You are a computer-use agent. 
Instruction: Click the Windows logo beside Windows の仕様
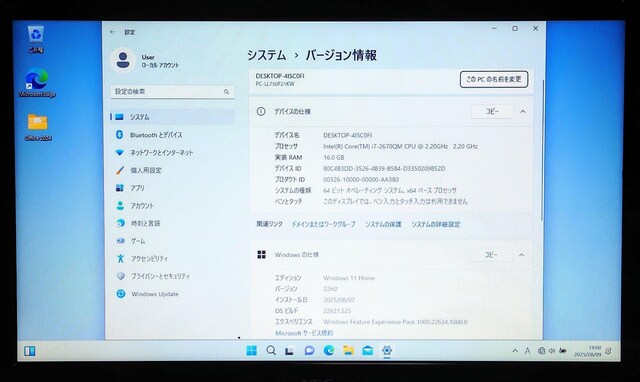262,255
